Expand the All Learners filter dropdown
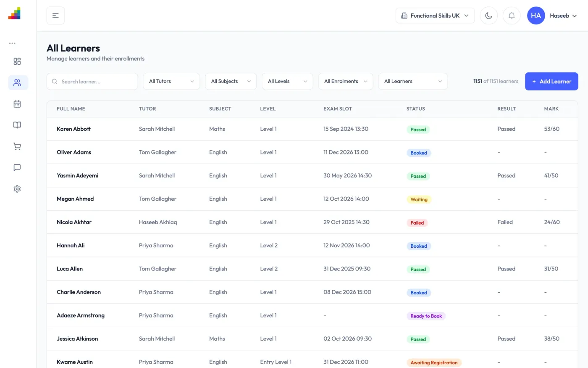 413,82
